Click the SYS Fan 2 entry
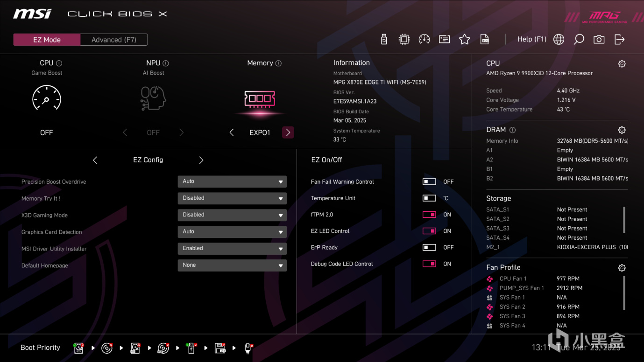The width and height of the screenshot is (644, 362). 533,307
